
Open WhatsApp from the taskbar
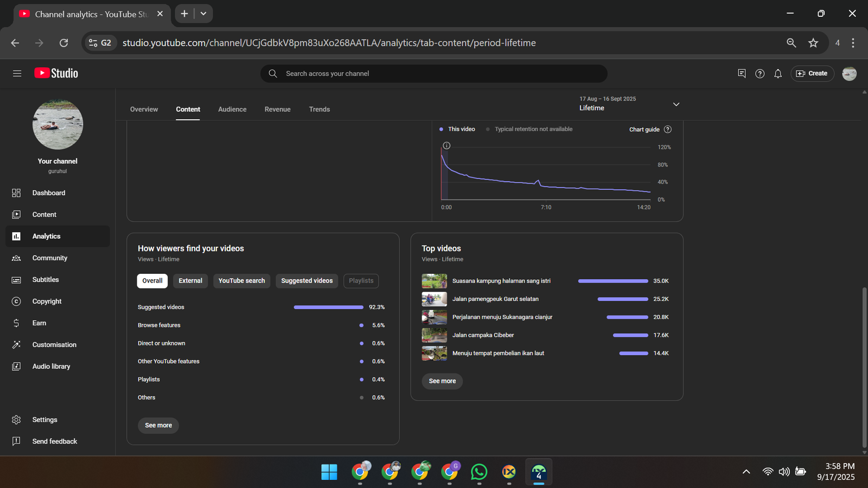point(479,472)
